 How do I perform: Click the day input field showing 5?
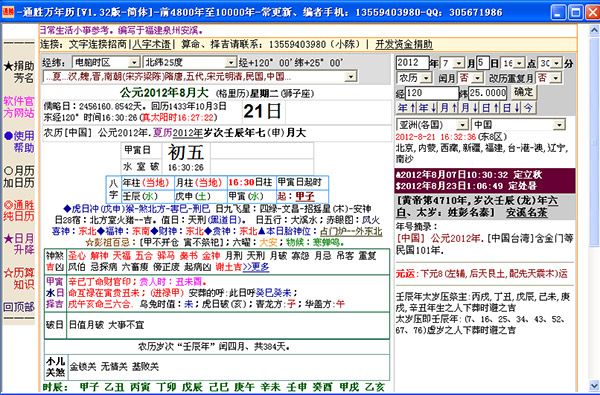(x=483, y=63)
